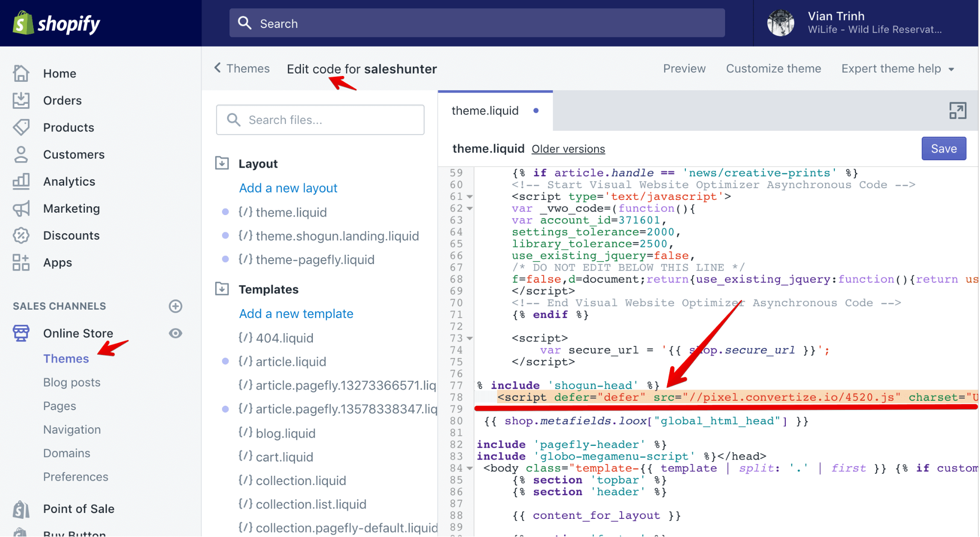Open Analytics bar chart icon
Image resolution: width=980 pixels, height=537 pixels.
[21, 181]
